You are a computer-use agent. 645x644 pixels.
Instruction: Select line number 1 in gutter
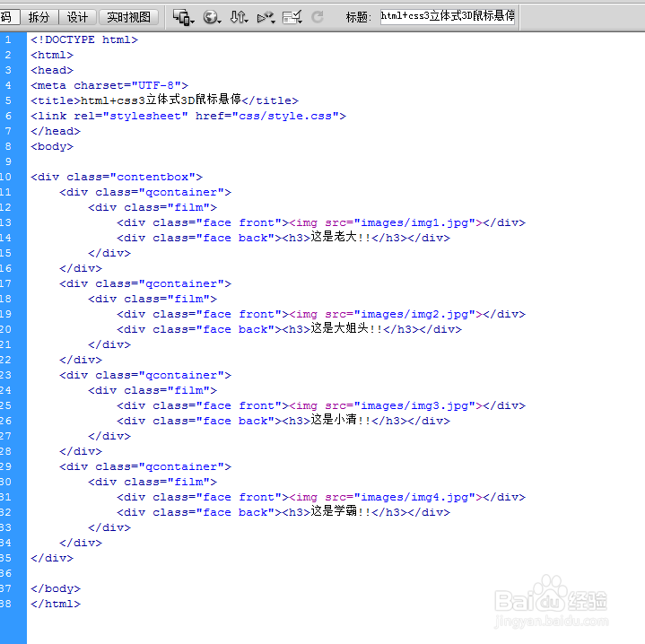pyautogui.click(x=8, y=39)
